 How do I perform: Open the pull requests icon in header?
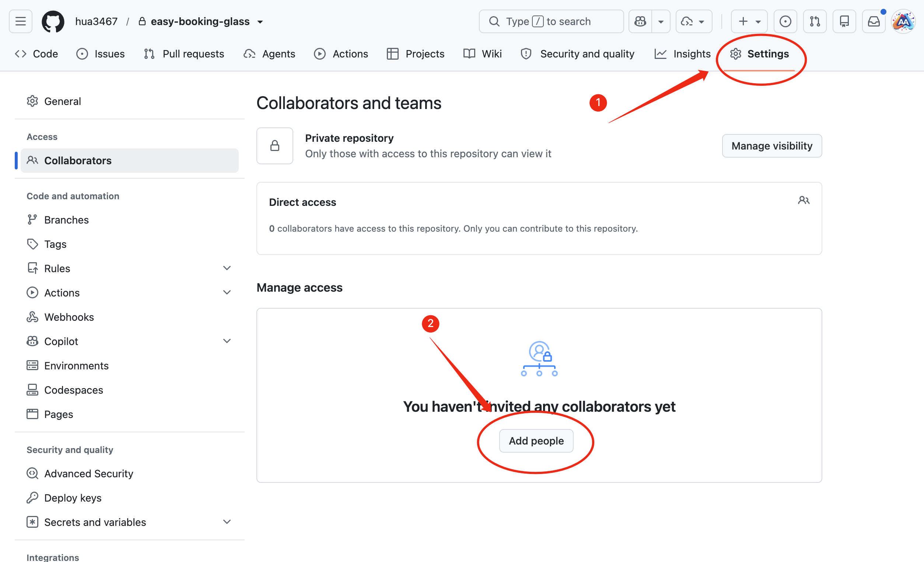815,21
